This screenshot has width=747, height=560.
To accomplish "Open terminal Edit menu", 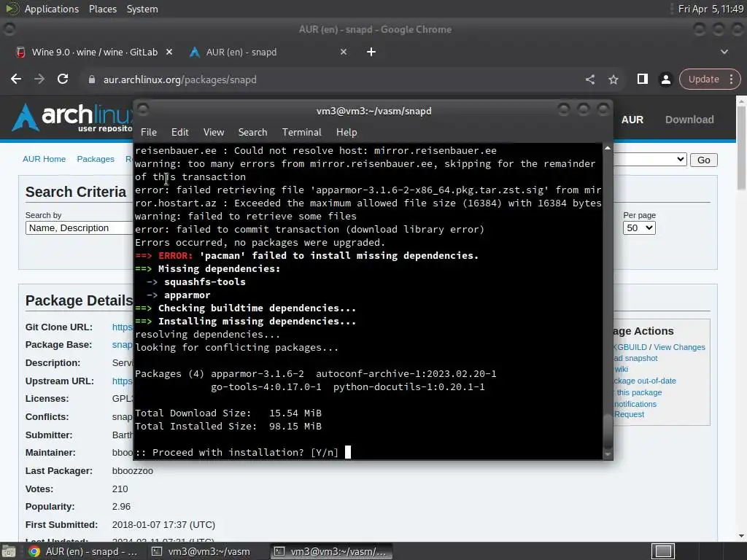I will (x=179, y=133).
